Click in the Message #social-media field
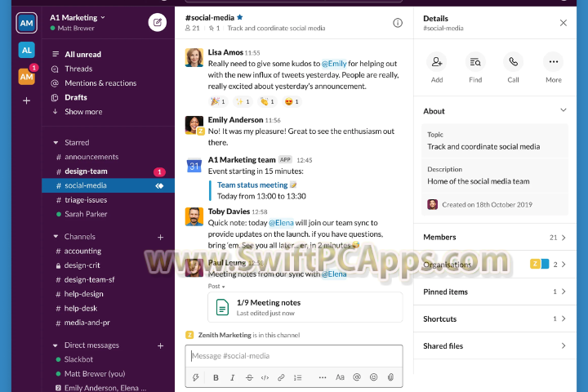This screenshot has width=588, height=392. click(x=294, y=356)
